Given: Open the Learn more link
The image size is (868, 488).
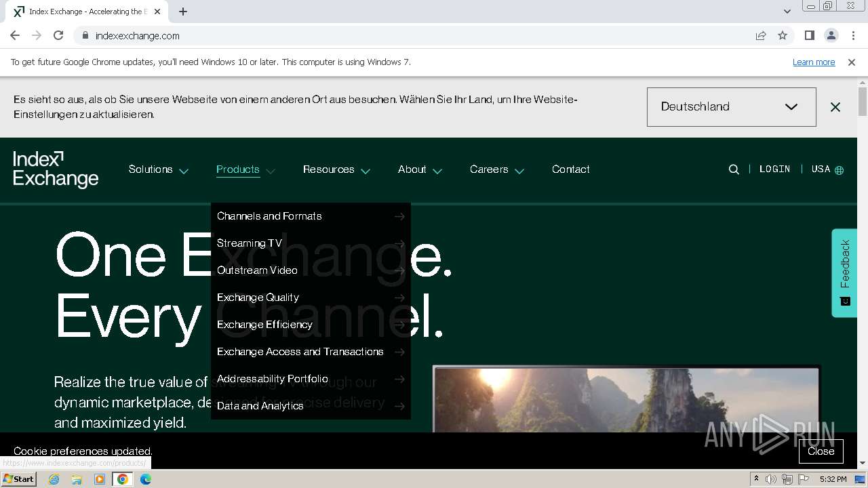Looking at the screenshot, I should coord(814,62).
